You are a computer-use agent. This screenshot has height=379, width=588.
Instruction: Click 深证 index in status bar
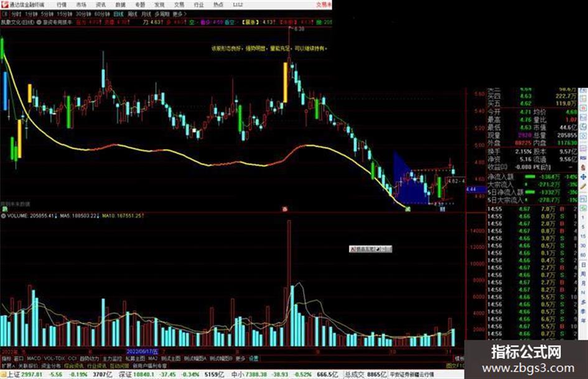(x=136, y=375)
